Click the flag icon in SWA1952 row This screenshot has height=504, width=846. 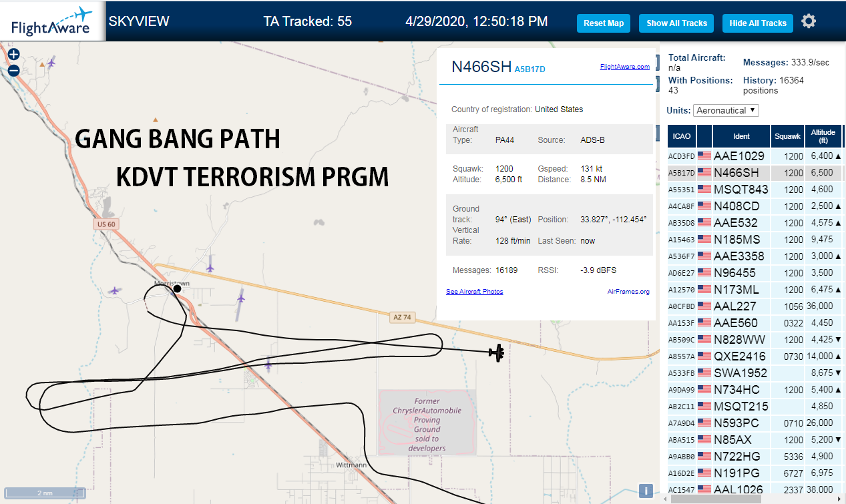click(704, 372)
